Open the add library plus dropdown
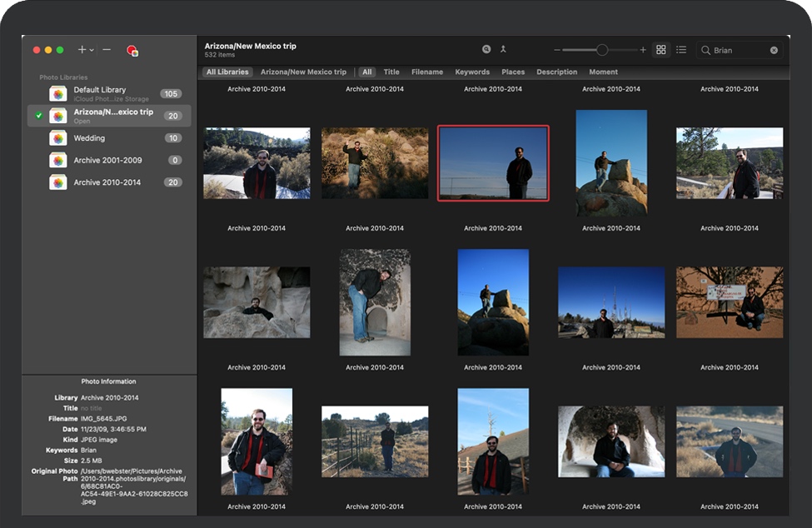Image resolution: width=812 pixels, height=528 pixels. point(85,50)
